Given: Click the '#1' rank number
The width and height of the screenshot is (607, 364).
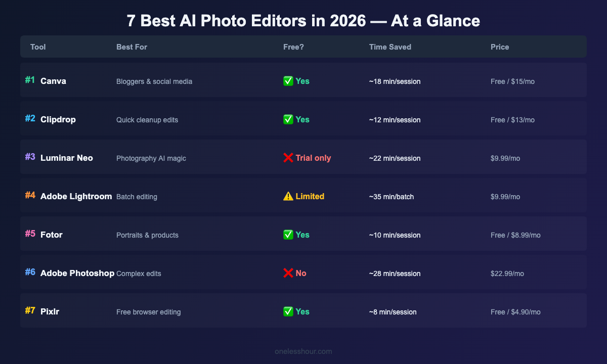Looking at the screenshot, I should pyautogui.click(x=30, y=80).
